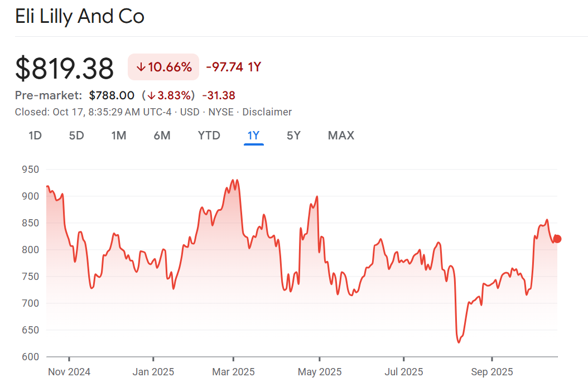Click the $788.00 pre-market price

click(112, 95)
